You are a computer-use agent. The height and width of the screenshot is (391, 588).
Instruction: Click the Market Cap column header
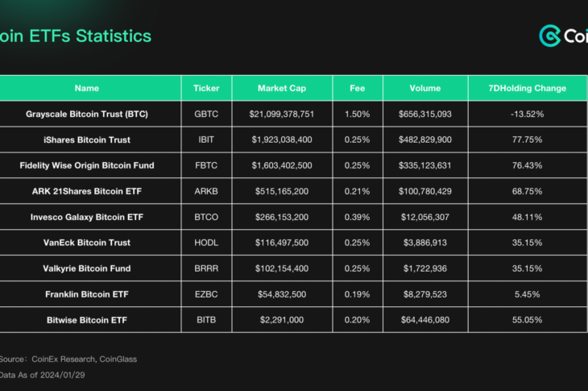tap(280, 88)
